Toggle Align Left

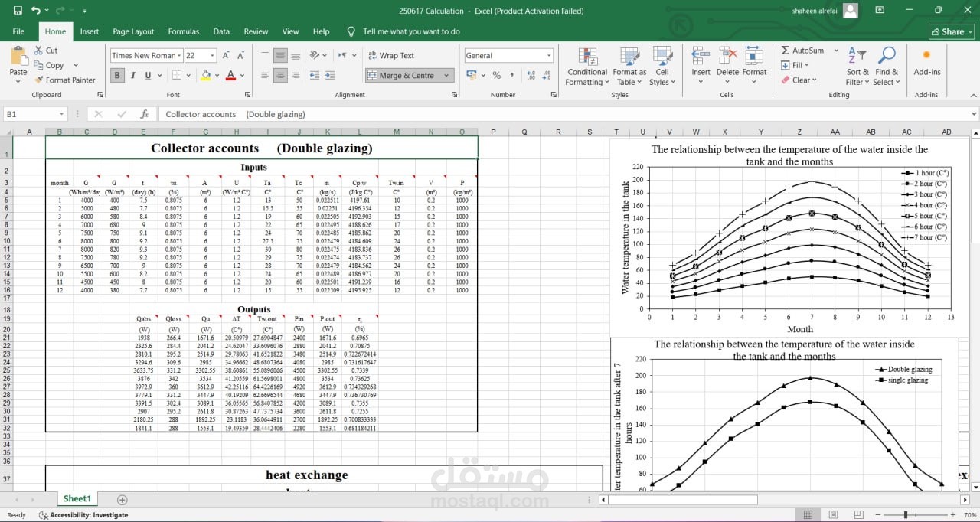point(264,75)
